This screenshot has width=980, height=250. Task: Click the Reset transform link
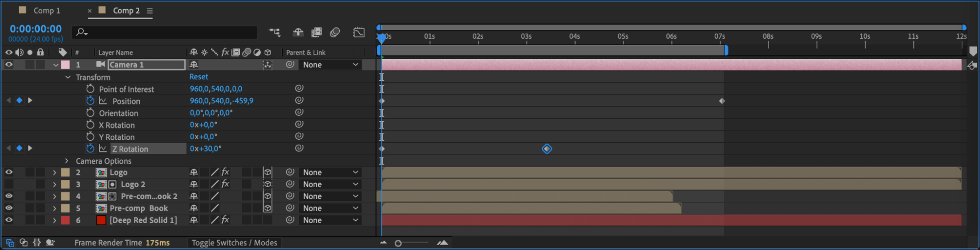click(199, 77)
